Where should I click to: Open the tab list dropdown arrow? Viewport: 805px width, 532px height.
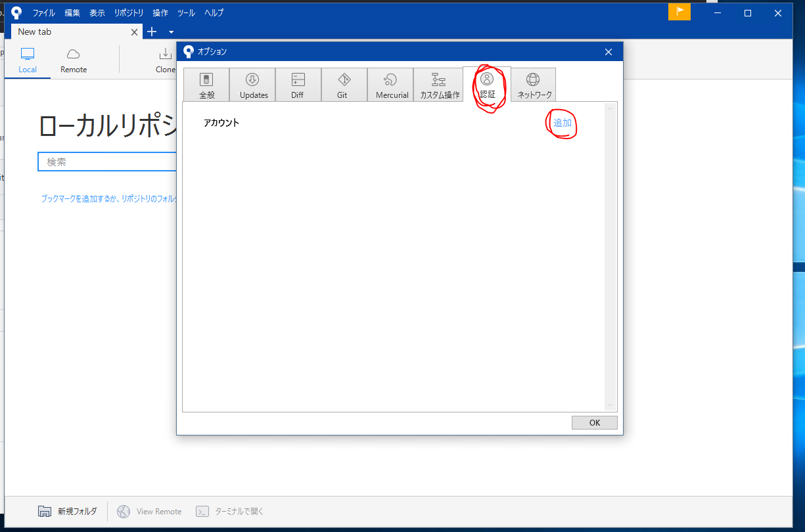tap(170, 32)
